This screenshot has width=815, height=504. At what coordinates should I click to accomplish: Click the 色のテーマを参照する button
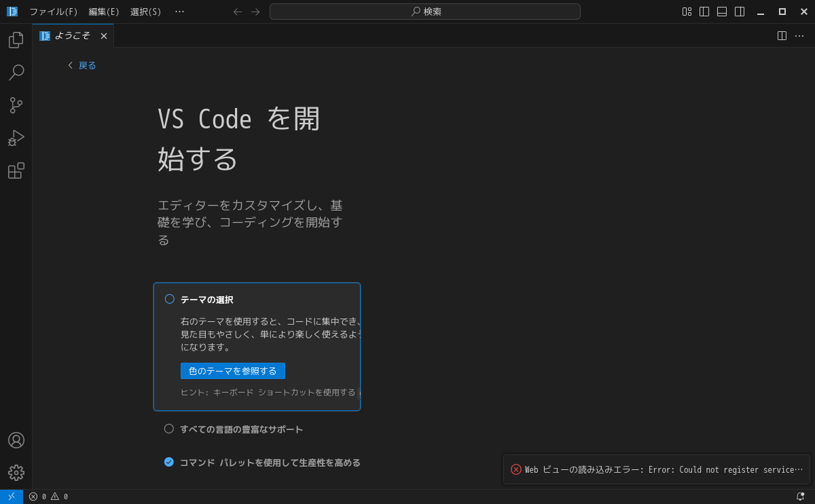pos(233,371)
